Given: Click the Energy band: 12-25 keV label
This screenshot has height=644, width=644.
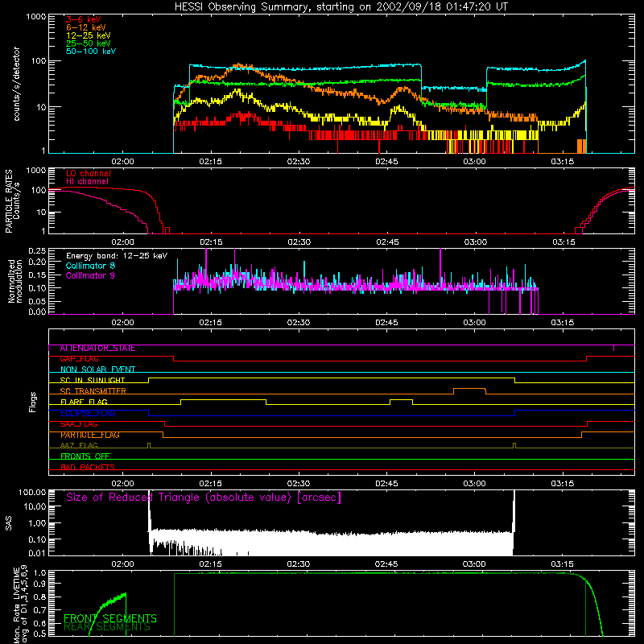Looking at the screenshot, I should coord(117,256).
